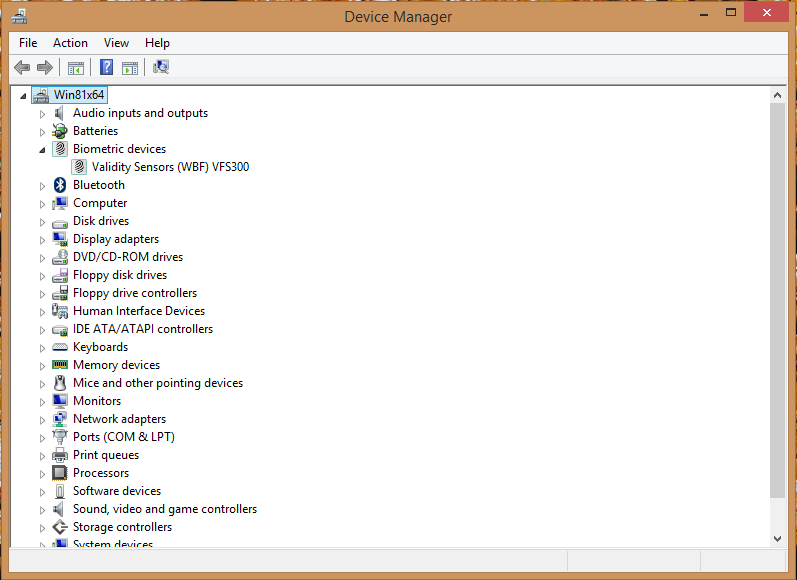The width and height of the screenshot is (797, 580).
Task: Open the Help menu
Action: point(157,43)
